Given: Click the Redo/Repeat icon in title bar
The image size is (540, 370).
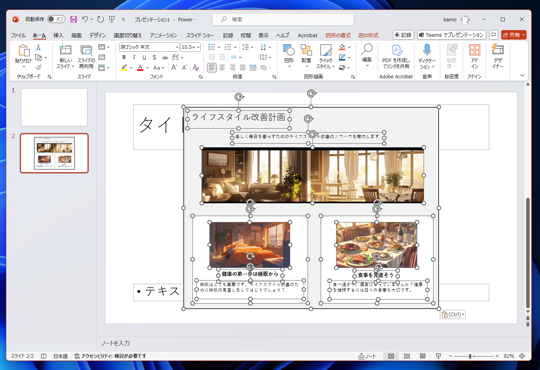Looking at the screenshot, I should tap(100, 19).
